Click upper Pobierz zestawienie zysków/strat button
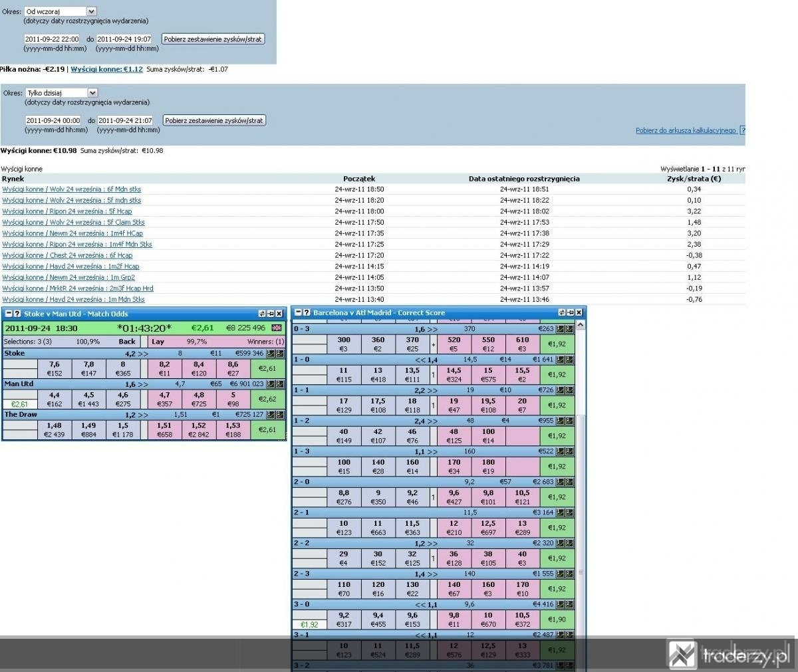798x672 pixels. (213, 39)
